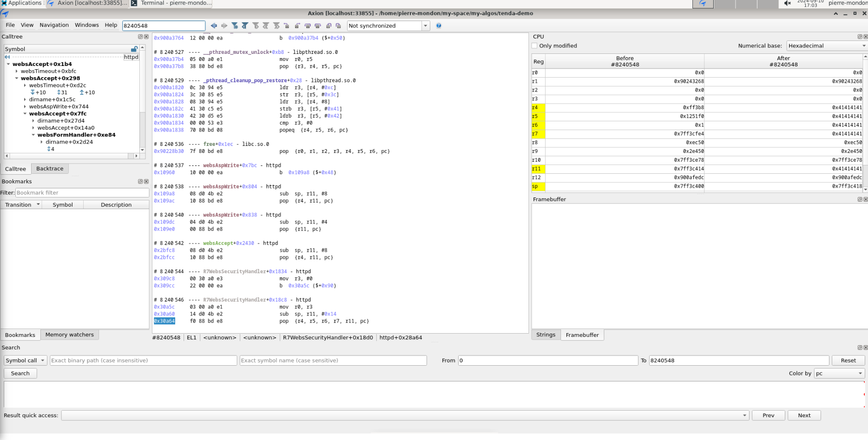868x440 pixels.
Task: Open the Not synchronized dropdown
Action: pyautogui.click(x=425, y=26)
